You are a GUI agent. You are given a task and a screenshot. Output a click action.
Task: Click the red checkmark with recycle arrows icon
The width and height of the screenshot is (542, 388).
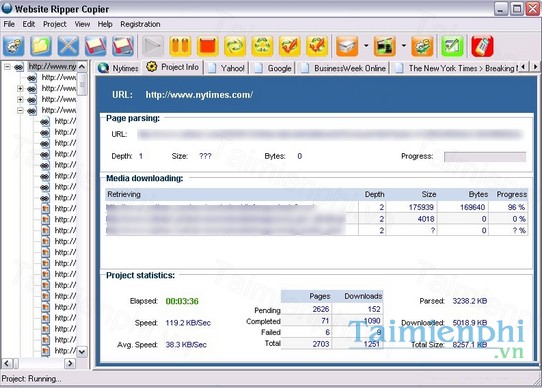click(317, 46)
